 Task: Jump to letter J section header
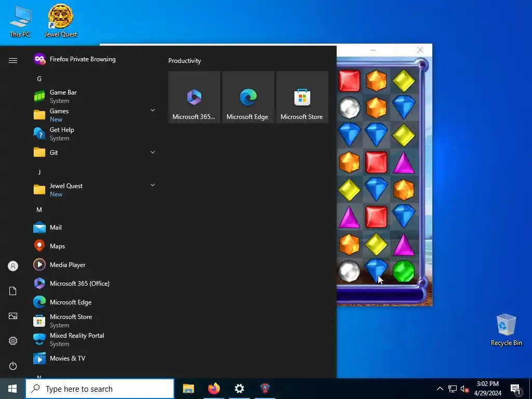[39, 172]
